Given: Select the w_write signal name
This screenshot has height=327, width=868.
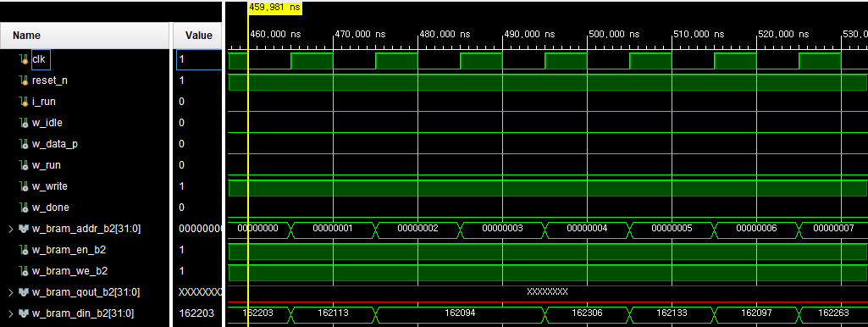Looking at the screenshot, I should coord(50,186).
